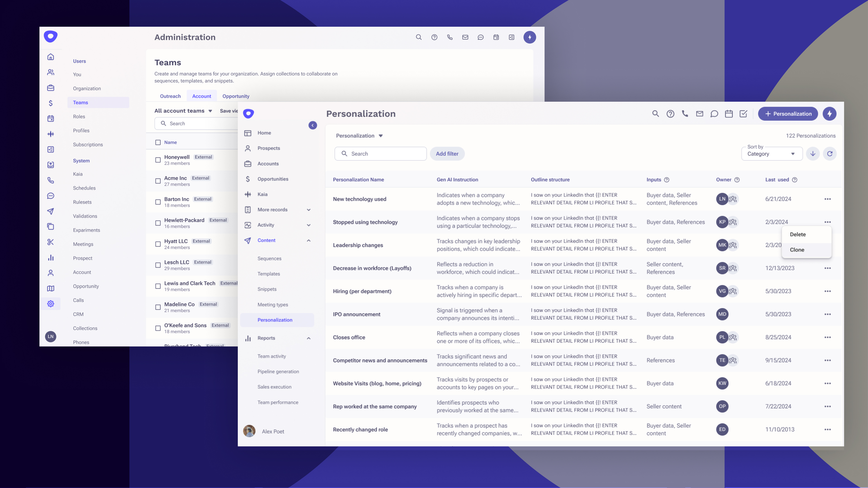This screenshot has width=868, height=488.
Task: Check the Barton Inc team checkbox
Action: 158,202
